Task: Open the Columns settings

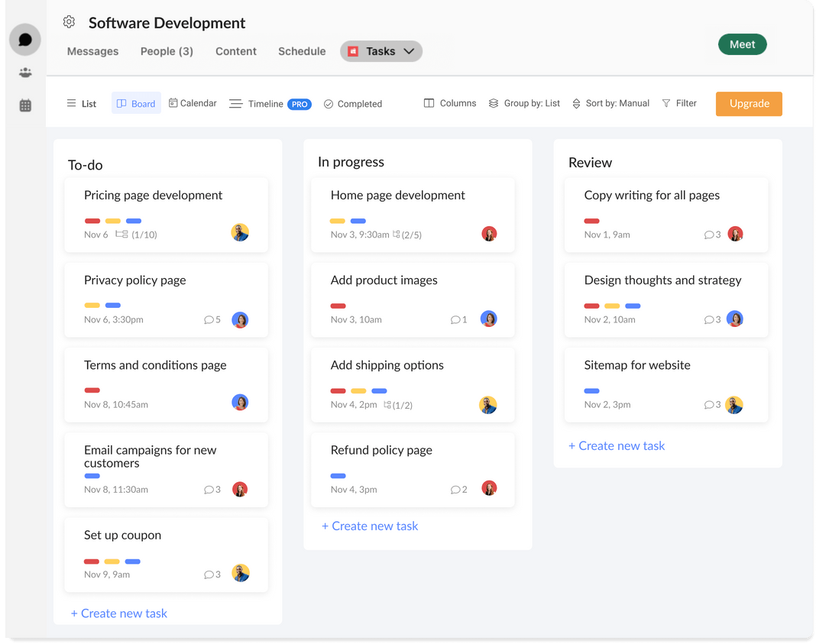Action: coord(449,103)
